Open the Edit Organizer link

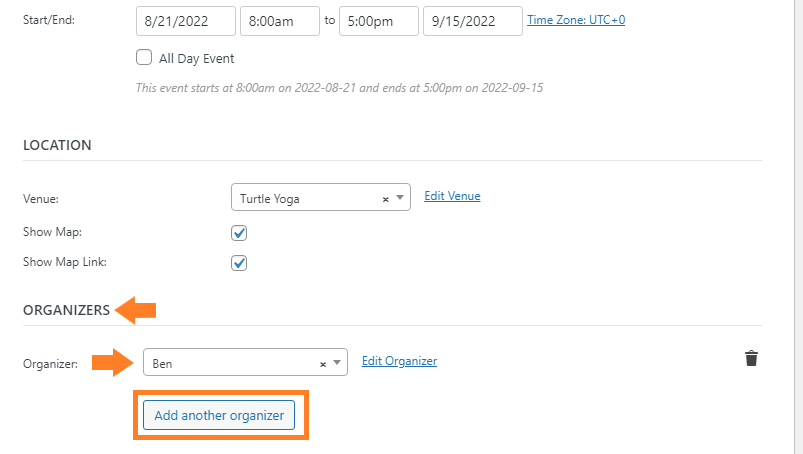coord(399,361)
